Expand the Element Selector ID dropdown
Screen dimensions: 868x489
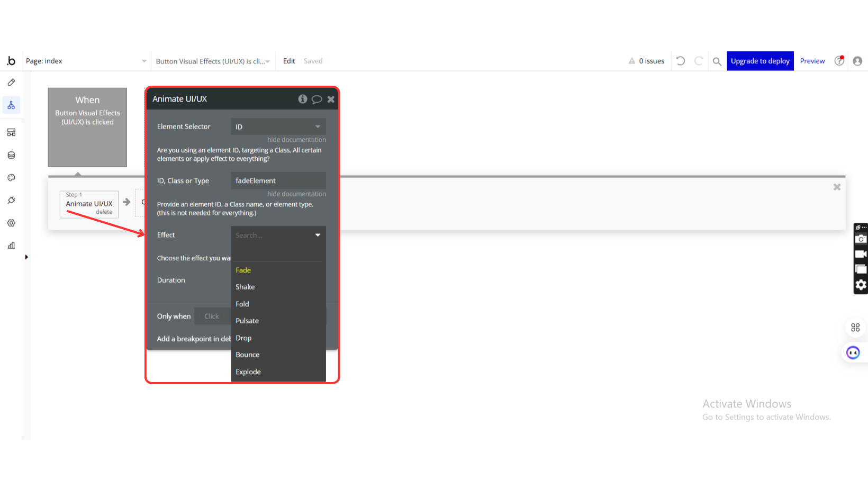pos(278,127)
